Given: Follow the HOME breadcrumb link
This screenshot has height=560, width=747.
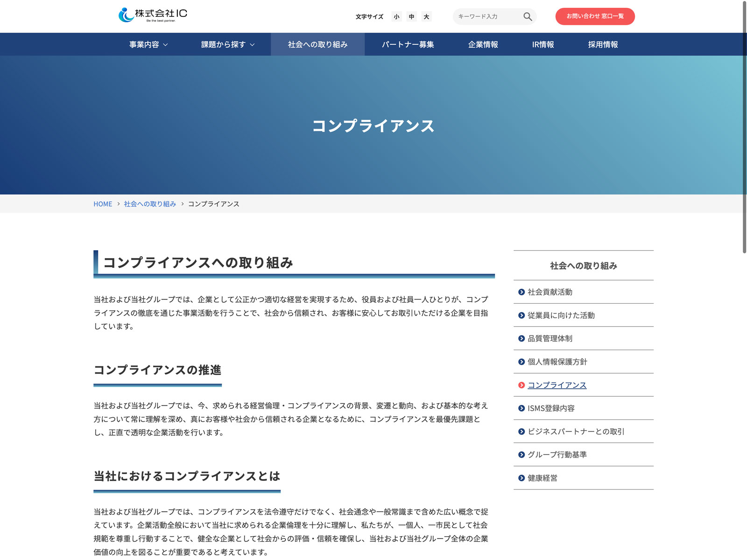Looking at the screenshot, I should coord(103,204).
